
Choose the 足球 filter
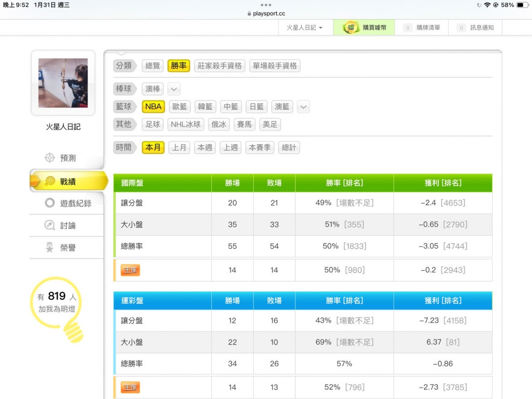click(x=153, y=125)
